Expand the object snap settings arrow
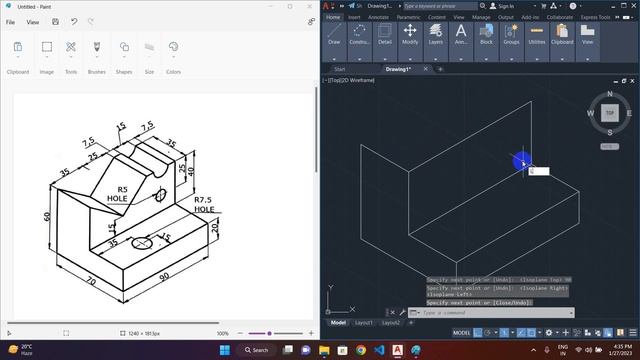This screenshot has height=360, width=640. point(540,333)
